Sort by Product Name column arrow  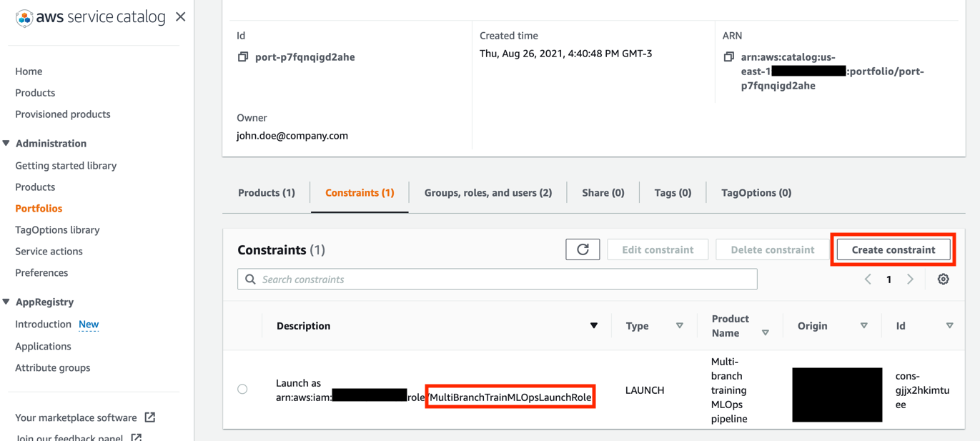766,333
